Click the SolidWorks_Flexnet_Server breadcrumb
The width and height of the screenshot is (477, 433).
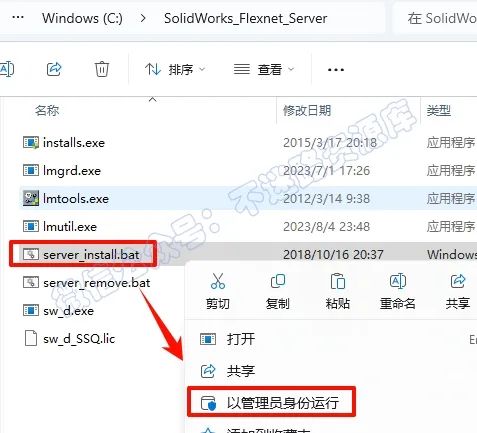pos(245,18)
